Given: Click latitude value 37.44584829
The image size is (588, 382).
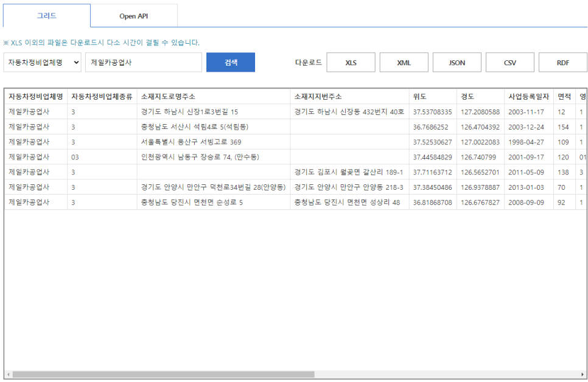Looking at the screenshot, I should 432,157.
